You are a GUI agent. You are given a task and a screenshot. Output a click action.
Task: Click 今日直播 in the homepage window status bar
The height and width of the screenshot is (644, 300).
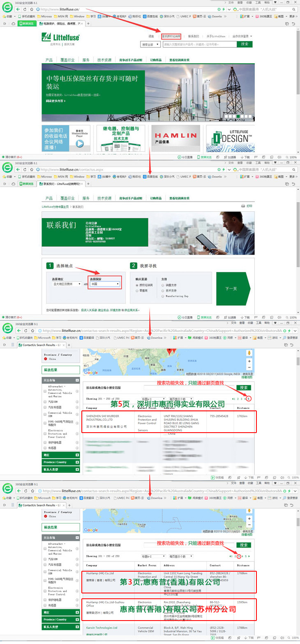click(x=185, y=157)
